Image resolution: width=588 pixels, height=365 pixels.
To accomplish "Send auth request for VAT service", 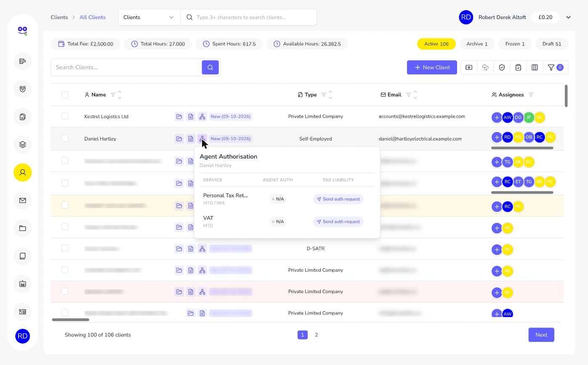I will [x=338, y=222].
